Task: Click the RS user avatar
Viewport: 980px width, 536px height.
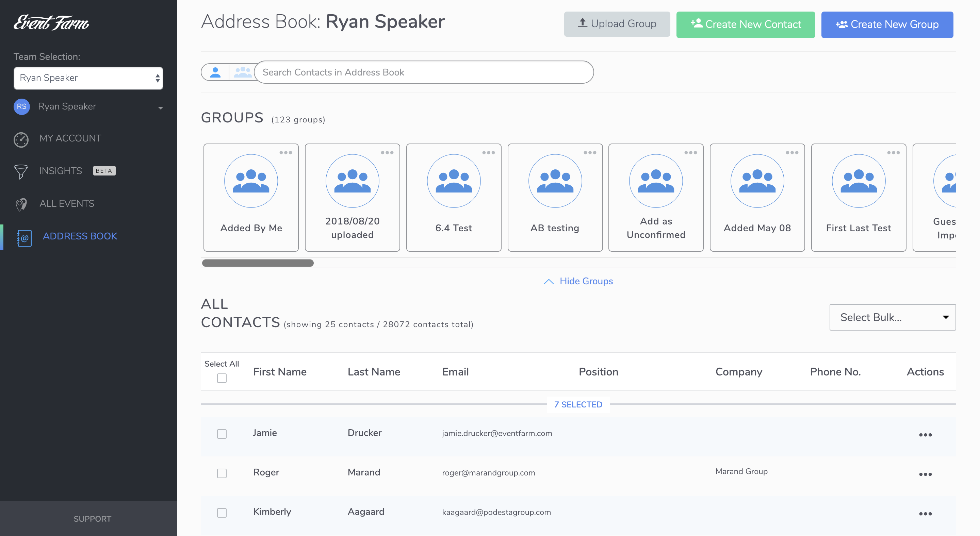Action: coord(22,106)
